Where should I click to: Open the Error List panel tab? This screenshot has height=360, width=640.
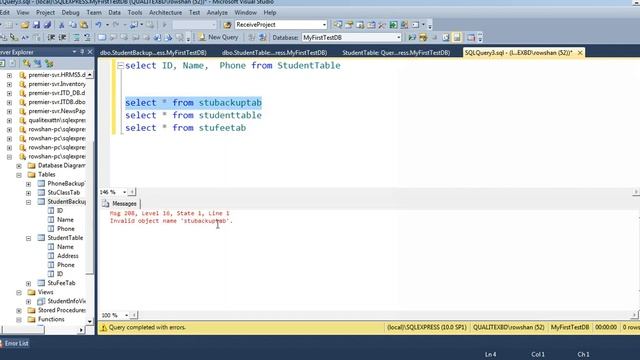15,343
